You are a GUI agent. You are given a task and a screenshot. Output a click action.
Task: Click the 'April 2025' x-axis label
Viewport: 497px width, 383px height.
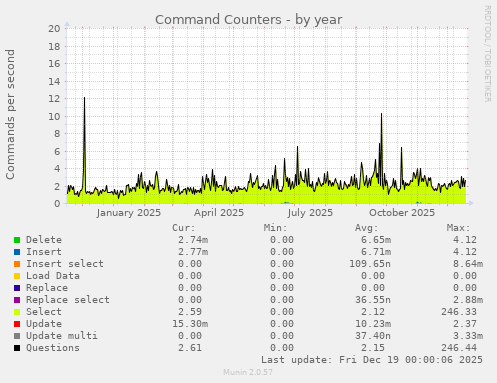(x=219, y=213)
